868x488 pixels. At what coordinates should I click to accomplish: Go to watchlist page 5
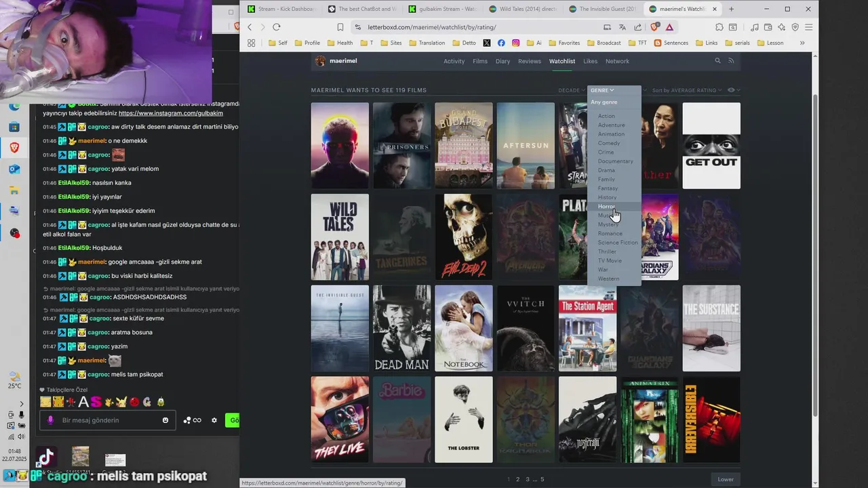[x=542, y=479]
